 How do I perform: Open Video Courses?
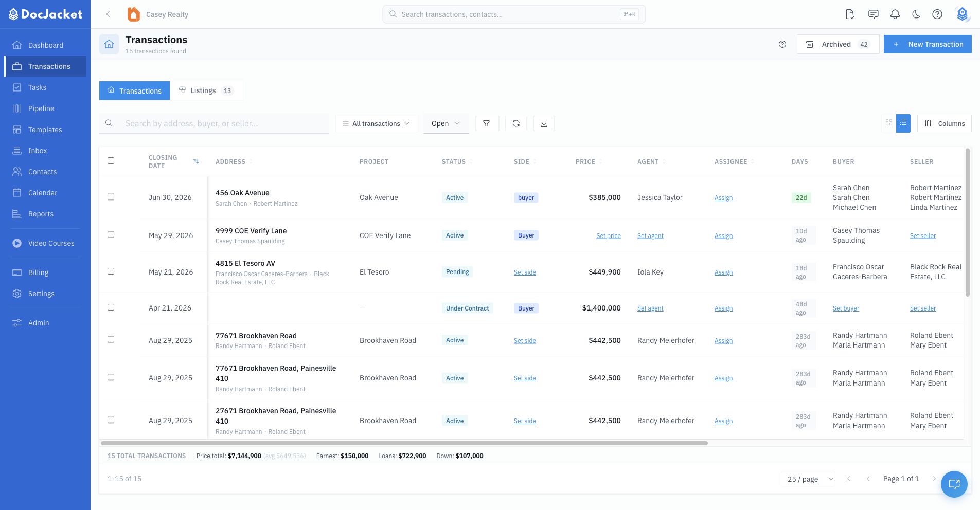tap(45, 243)
